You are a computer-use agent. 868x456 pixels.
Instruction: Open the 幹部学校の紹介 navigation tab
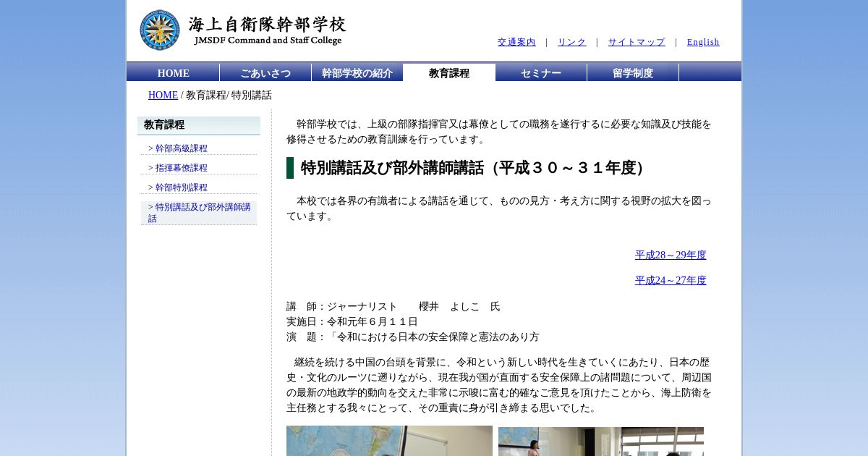point(357,72)
